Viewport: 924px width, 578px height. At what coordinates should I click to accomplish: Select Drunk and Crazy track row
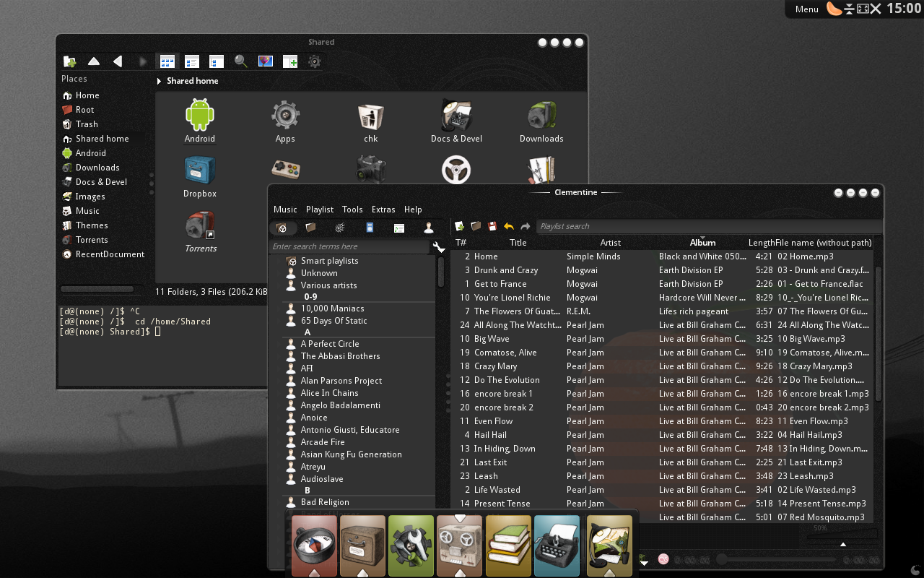click(663, 270)
